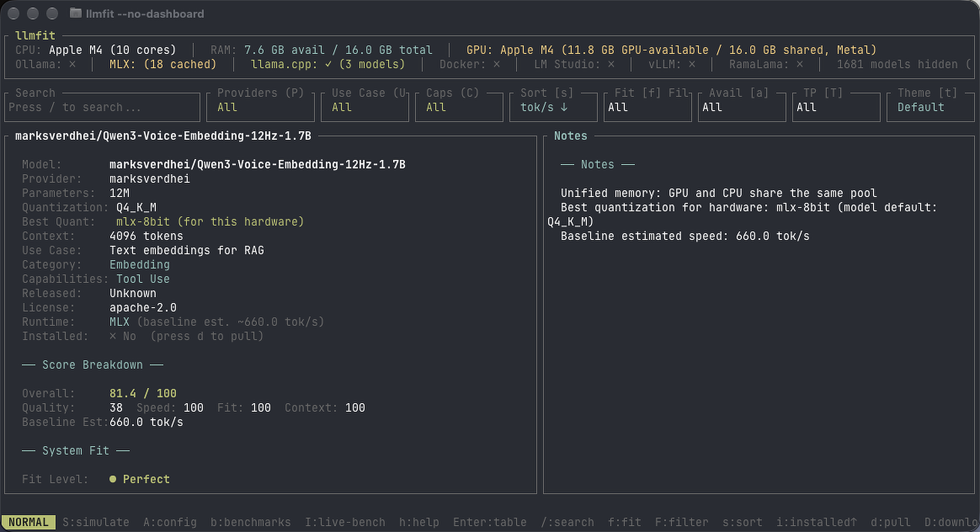This screenshot has height=532, width=980.
Task: Click d:pull in the bottom bar
Action: 890,522
